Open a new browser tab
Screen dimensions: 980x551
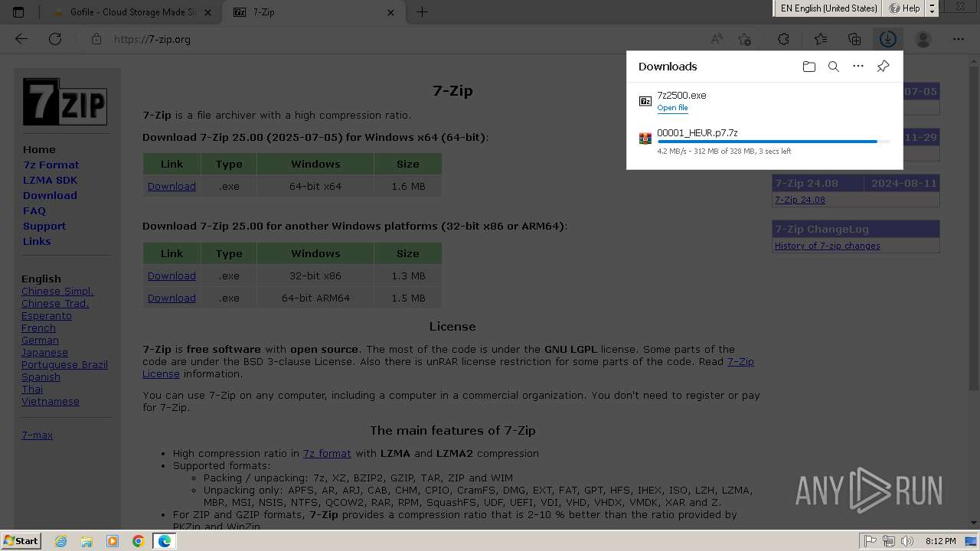422,12
